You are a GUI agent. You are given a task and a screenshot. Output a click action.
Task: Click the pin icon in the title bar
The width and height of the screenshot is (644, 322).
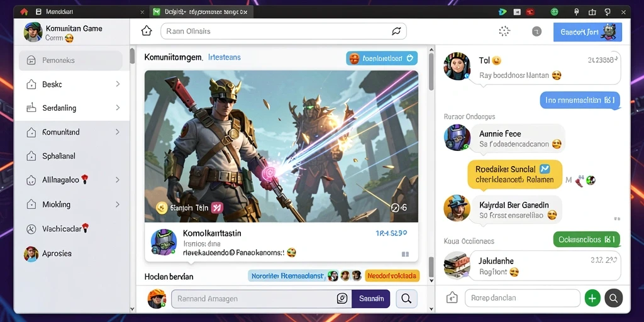click(x=576, y=12)
